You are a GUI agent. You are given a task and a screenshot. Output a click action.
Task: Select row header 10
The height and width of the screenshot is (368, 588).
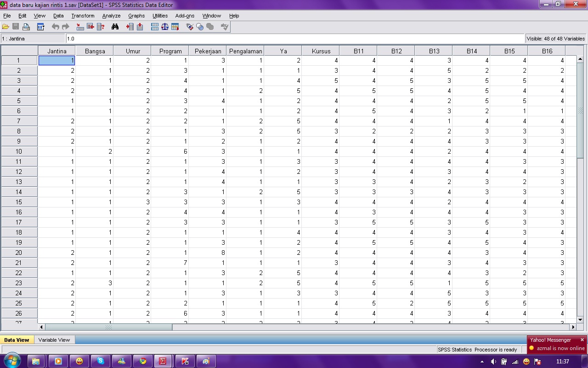click(x=19, y=151)
